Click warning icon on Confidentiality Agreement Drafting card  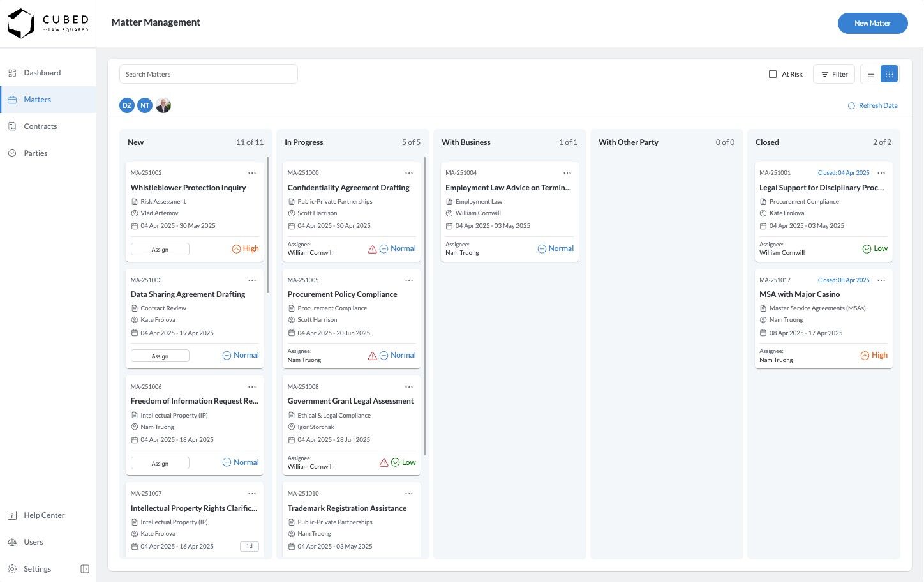372,249
